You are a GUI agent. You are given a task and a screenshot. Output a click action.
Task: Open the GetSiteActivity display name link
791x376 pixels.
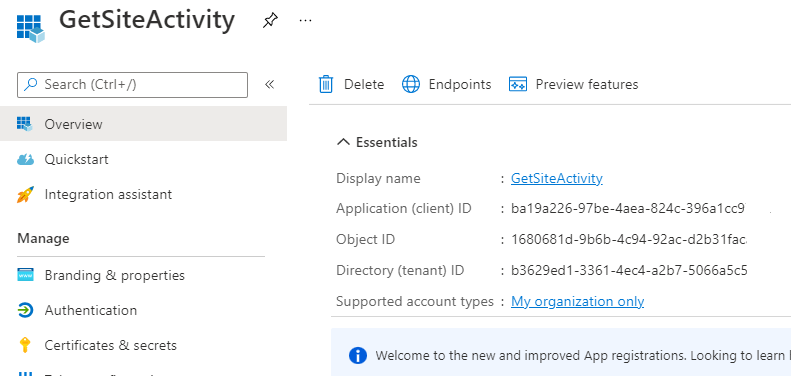[x=557, y=178]
